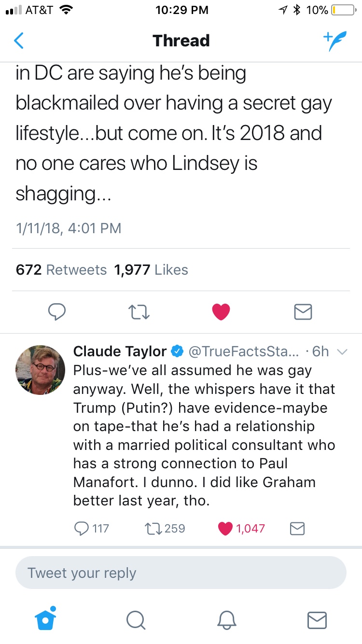Compose a new tweet with the feather icon
The height and width of the screenshot is (644, 362).
tap(334, 42)
